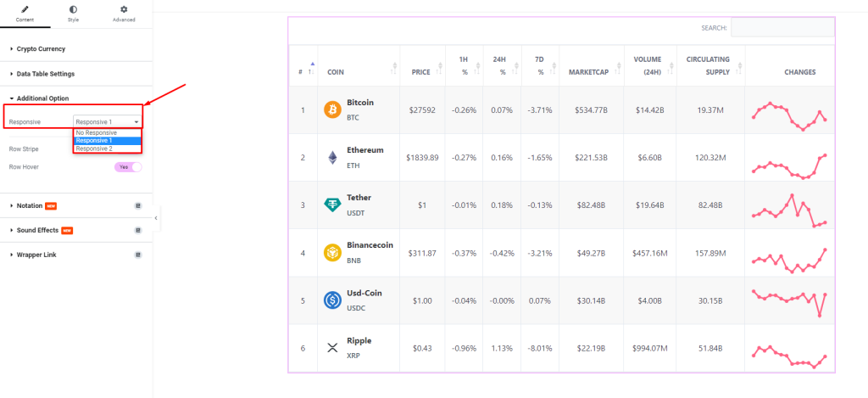Sort table by Coin column
The image size is (868, 398).
click(359, 66)
